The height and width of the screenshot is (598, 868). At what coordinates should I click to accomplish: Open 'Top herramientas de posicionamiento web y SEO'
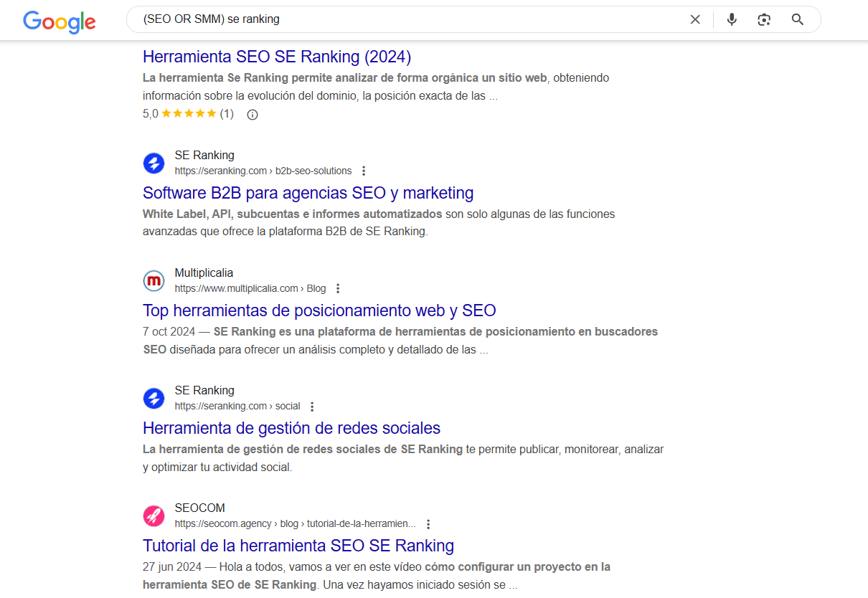pos(319,310)
